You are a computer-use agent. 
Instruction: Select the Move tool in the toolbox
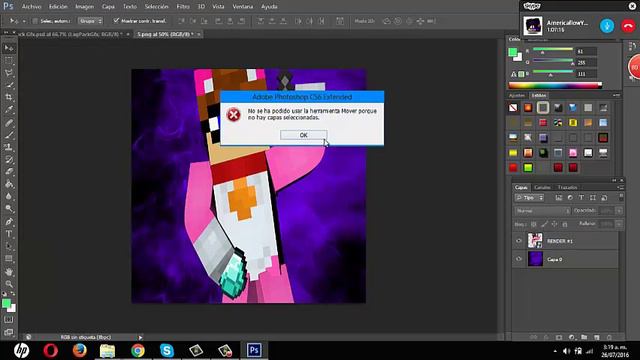(x=9, y=48)
